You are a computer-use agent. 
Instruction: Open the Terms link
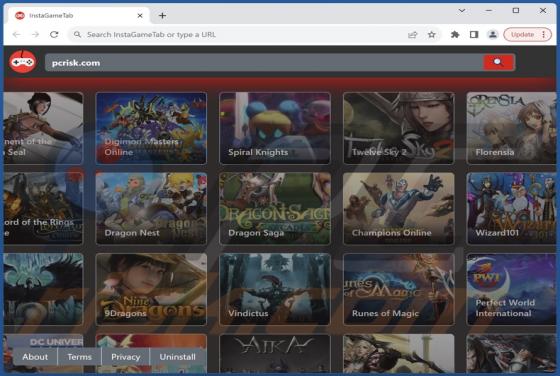pos(79,357)
